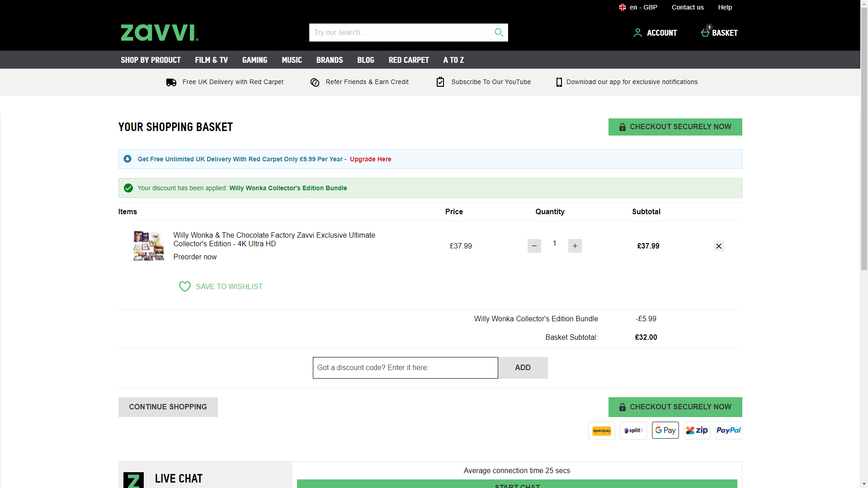Open the Willy Wonka product thumbnail
The image size is (868, 488).
click(149, 246)
